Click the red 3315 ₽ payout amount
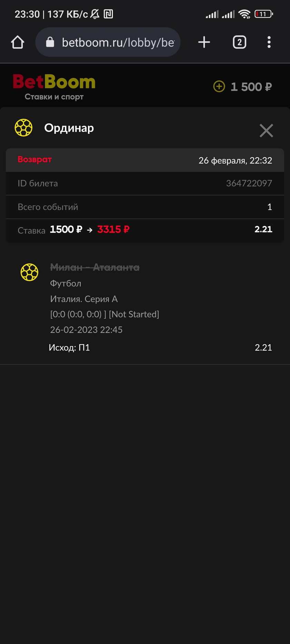The height and width of the screenshot is (644, 290). coord(113,229)
